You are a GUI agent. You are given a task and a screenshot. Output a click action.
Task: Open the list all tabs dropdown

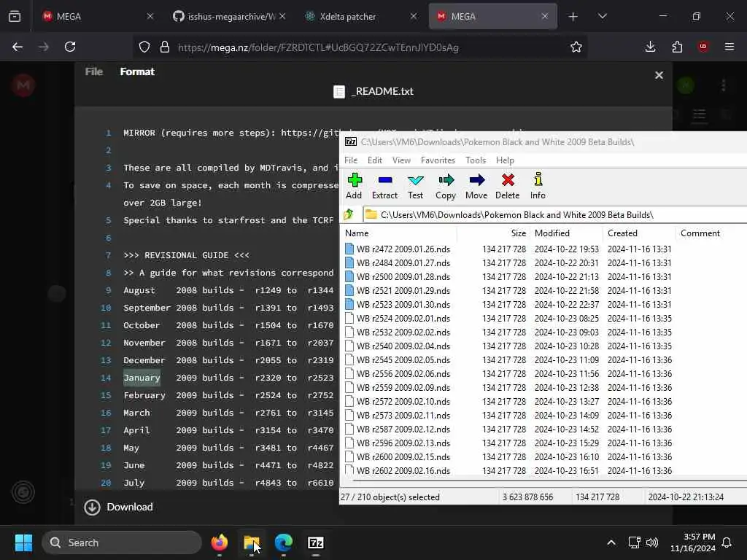tap(602, 17)
